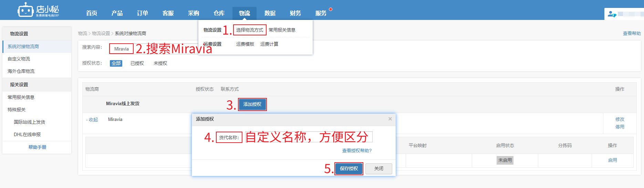This screenshot has width=644, height=188.
Task: Select 常用报关信息 in the 物流 dropdown
Action: click(x=282, y=30)
